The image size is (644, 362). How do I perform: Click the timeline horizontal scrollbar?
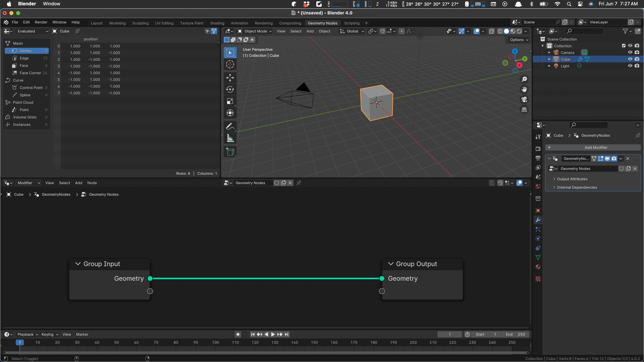click(x=265, y=353)
